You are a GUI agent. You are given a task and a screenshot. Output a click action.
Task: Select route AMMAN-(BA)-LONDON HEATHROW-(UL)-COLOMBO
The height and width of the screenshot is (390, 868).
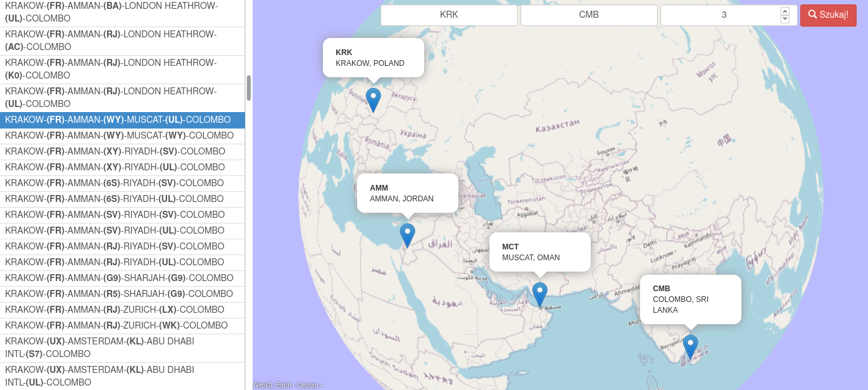click(x=122, y=13)
